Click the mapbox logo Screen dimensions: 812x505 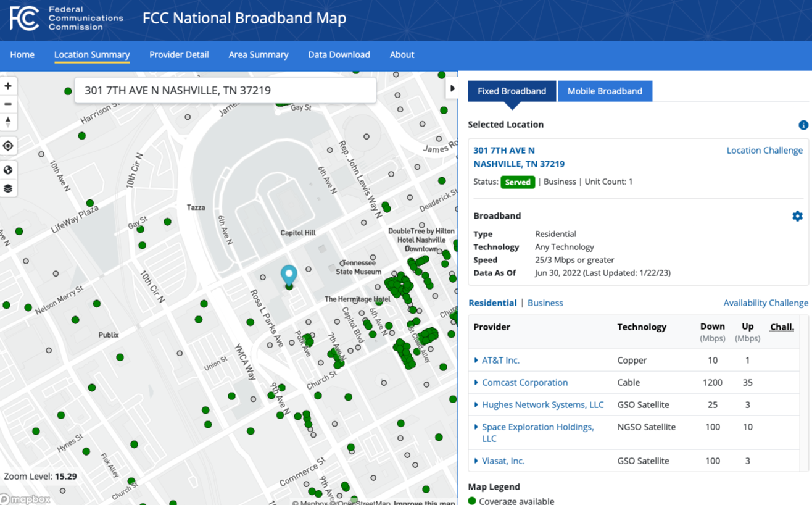pos(25,499)
